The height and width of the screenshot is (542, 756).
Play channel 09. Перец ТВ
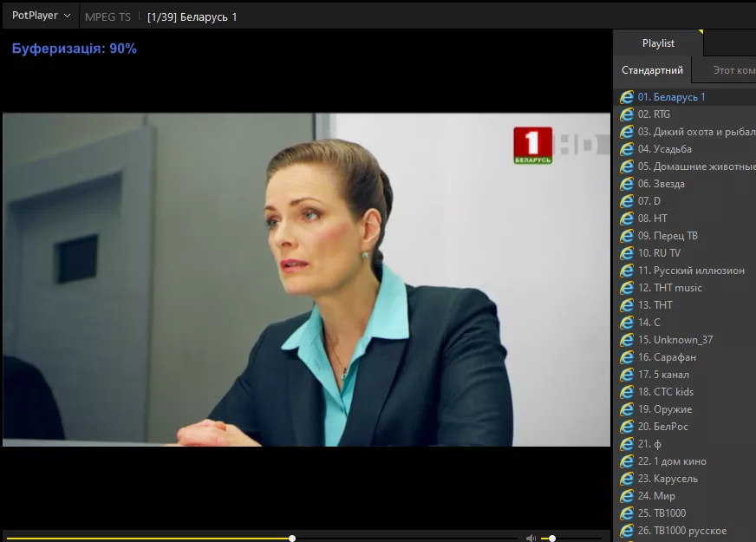(685, 236)
